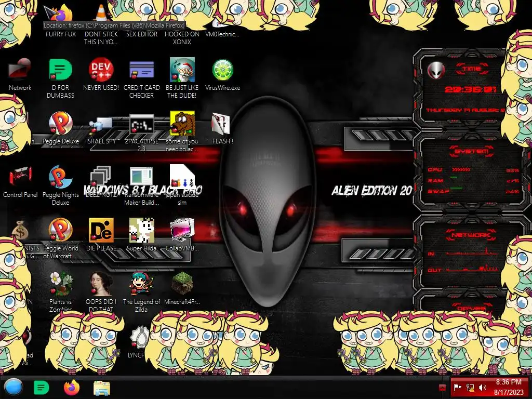Click the TIME widget clock readout
532x399 pixels.
pyautogui.click(x=471, y=89)
